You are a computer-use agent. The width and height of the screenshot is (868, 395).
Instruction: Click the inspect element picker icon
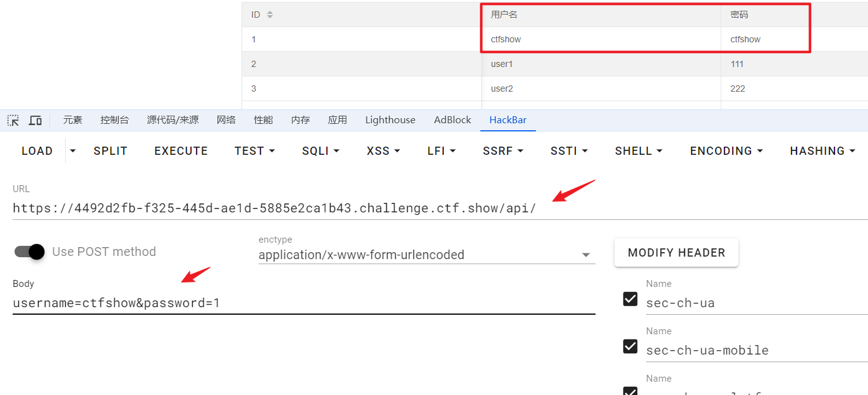pyautogui.click(x=13, y=120)
